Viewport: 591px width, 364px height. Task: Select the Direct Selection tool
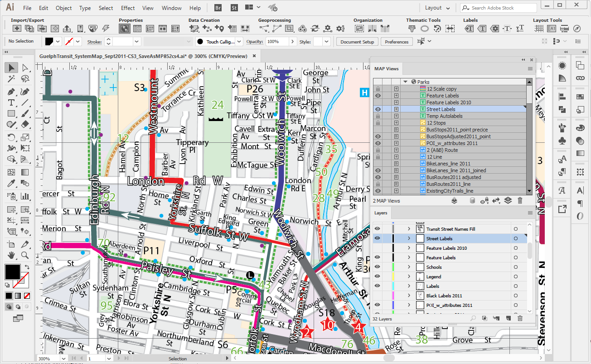[25, 68]
